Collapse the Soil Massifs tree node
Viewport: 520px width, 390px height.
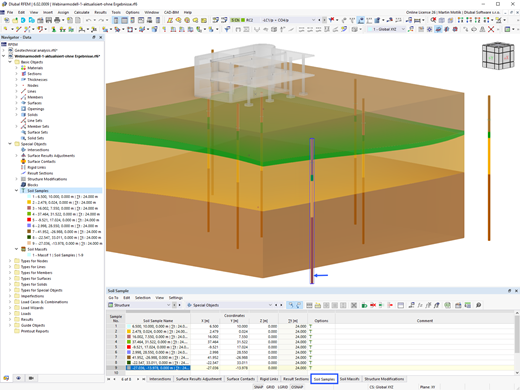[16, 249]
